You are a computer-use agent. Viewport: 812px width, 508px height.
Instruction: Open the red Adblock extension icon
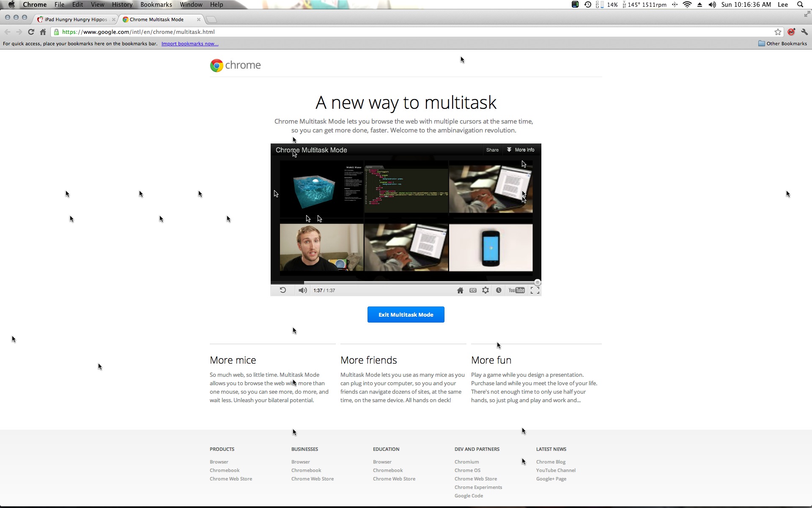(791, 32)
